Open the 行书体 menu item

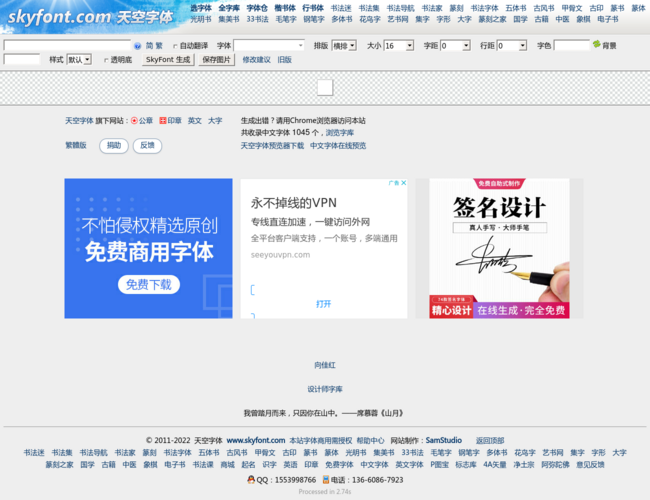[x=313, y=8]
